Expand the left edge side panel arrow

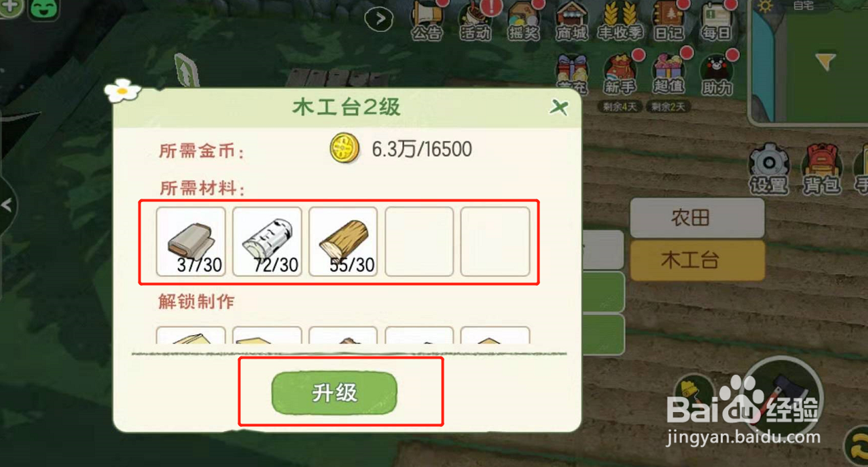[x=6, y=205]
